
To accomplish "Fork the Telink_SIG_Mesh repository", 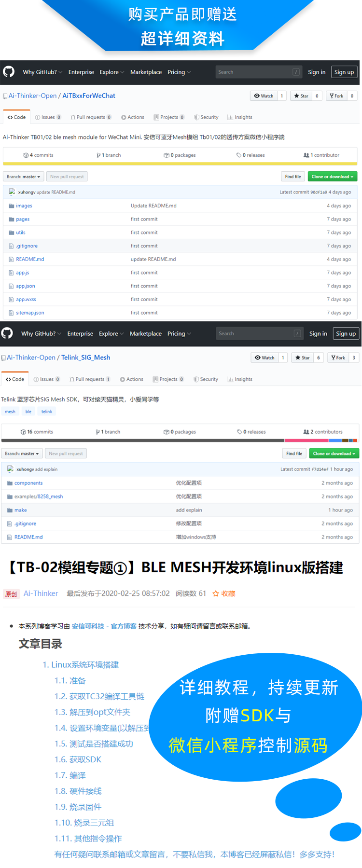I will (x=338, y=358).
